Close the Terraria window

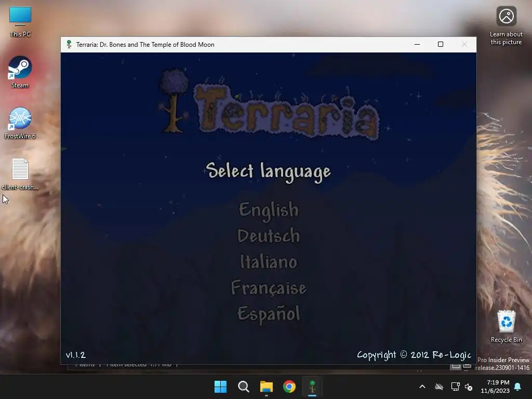coord(464,45)
